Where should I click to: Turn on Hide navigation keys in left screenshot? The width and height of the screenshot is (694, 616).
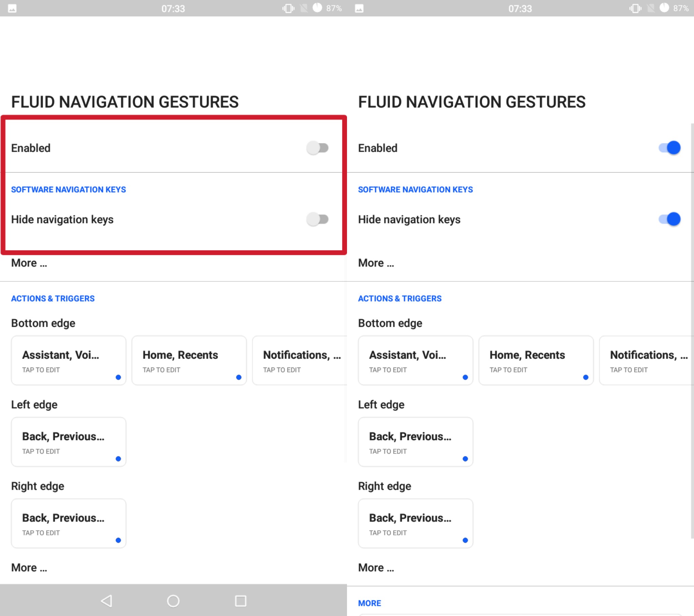point(318,219)
